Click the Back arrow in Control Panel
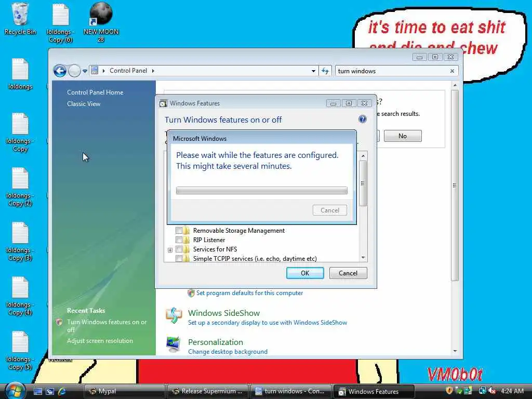This screenshot has width=532, height=399. (60, 71)
